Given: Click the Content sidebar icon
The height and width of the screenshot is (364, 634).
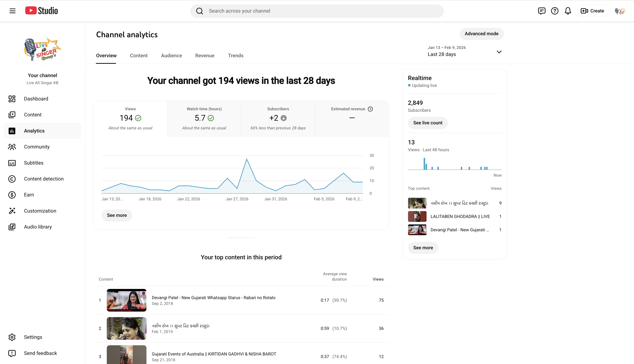Looking at the screenshot, I should point(12,115).
